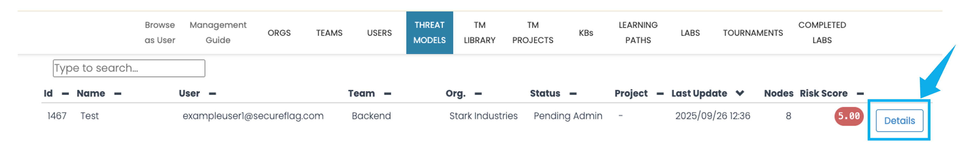The height and width of the screenshot is (162, 980).
Task: Click the Risk Score sort dash icon
Action: point(860,94)
